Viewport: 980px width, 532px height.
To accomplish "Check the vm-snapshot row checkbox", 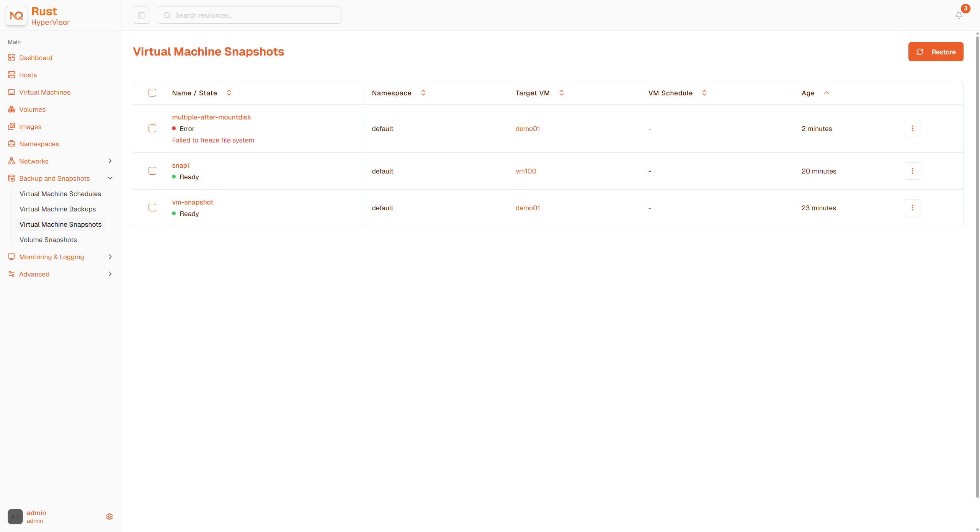I will click(152, 208).
